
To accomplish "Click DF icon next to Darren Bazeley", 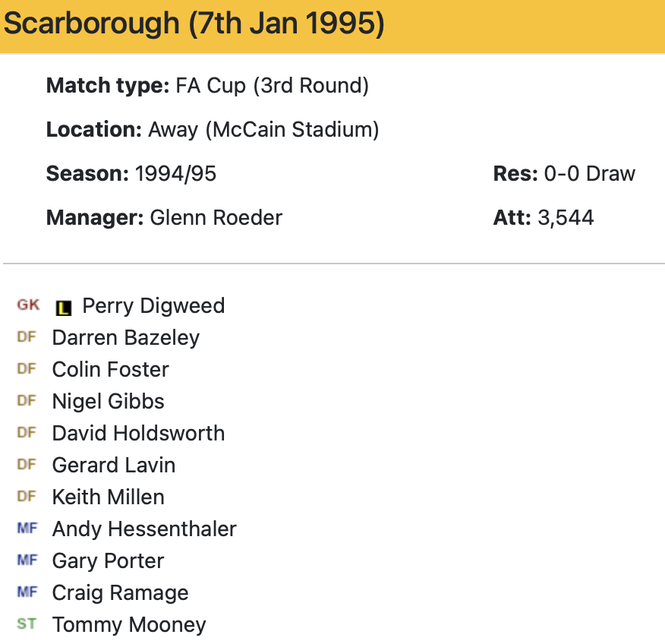I will [27, 337].
